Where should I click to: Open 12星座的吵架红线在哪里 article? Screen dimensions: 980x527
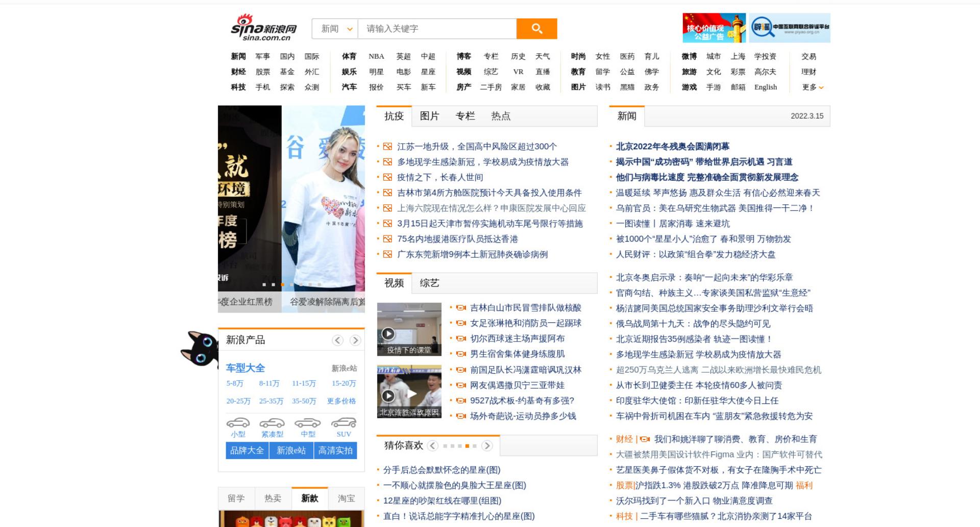click(442, 501)
